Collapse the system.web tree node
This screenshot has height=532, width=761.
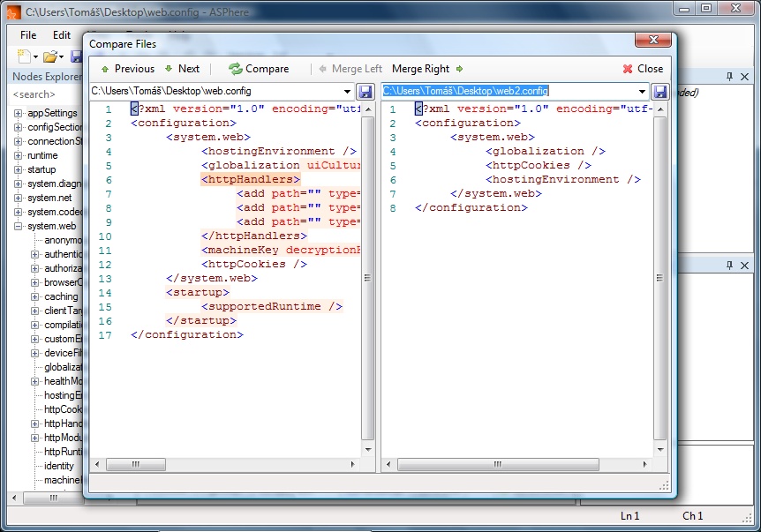click(18, 226)
